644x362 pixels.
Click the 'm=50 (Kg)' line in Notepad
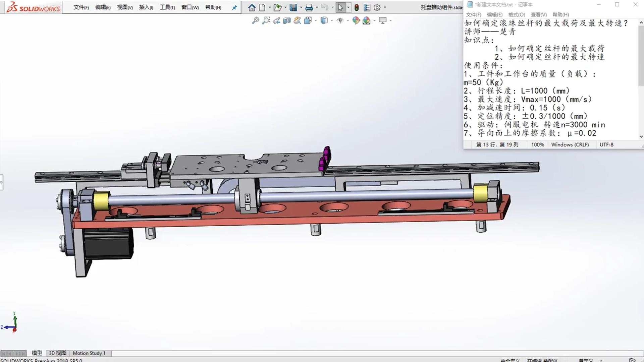pos(483,82)
